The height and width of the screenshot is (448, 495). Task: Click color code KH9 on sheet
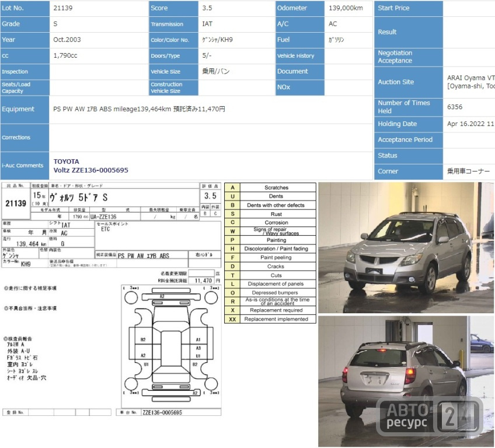[x=26, y=264]
